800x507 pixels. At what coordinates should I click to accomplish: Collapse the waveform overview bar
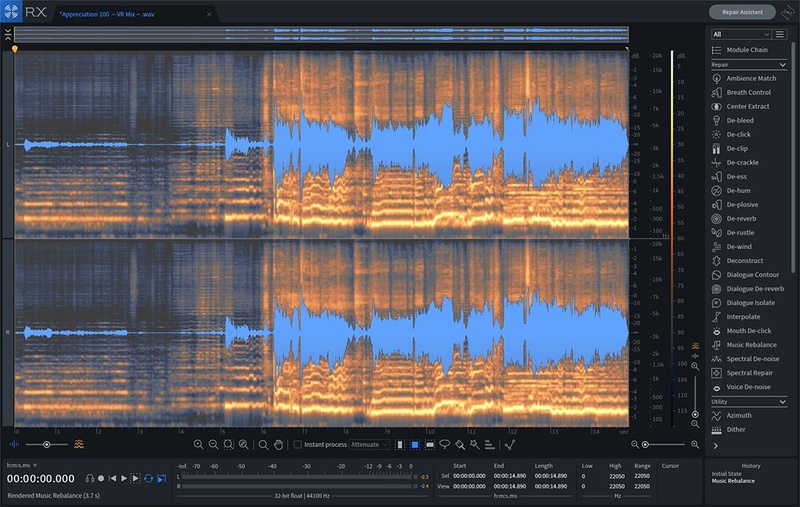[8, 35]
